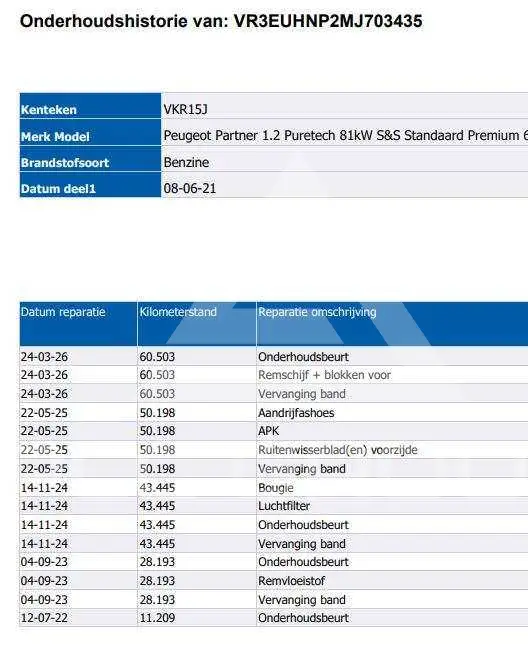
Task: Click the Datum deel1 value 08-06-21
Action: (190, 188)
